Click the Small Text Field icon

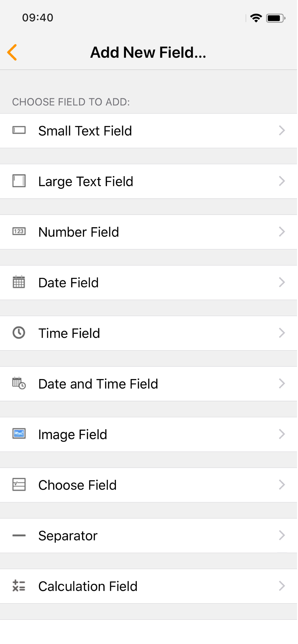pyautogui.click(x=19, y=131)
